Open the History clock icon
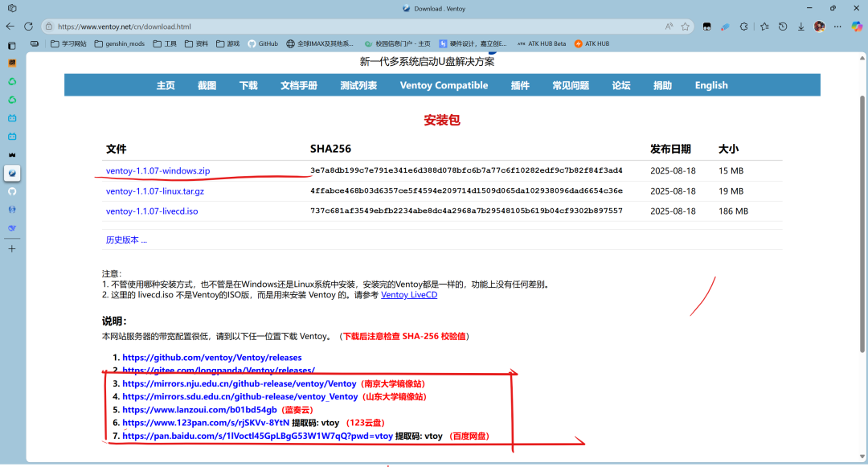 pos(783,27)
